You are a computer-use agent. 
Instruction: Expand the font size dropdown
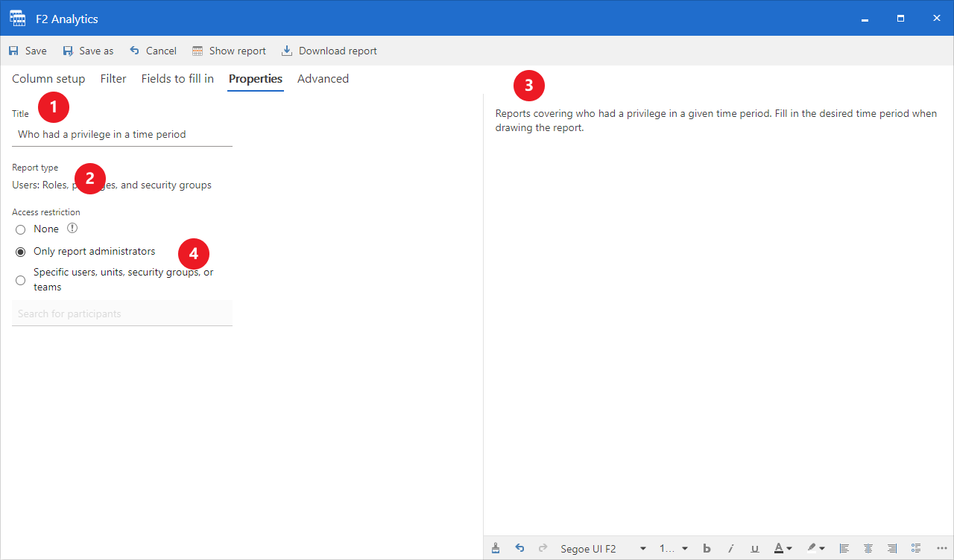point(674,549)
